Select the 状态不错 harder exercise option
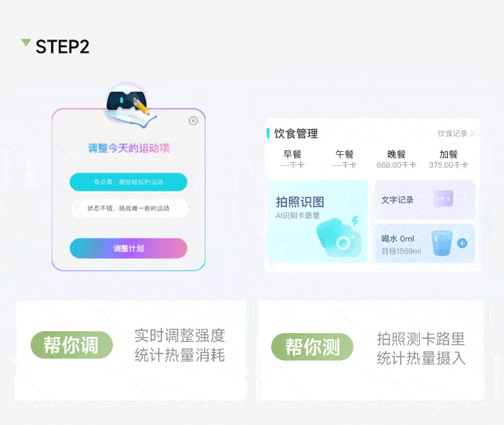 (x=128, y=208)
